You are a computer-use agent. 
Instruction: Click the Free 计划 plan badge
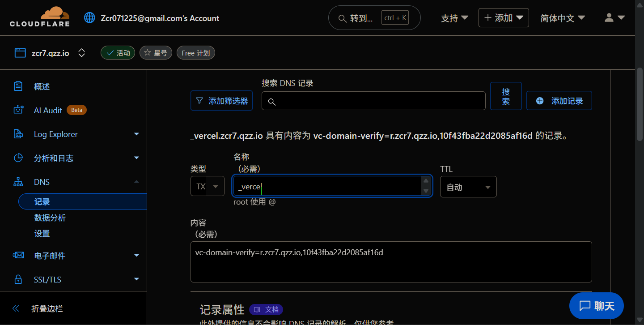[x=196, y=53]
